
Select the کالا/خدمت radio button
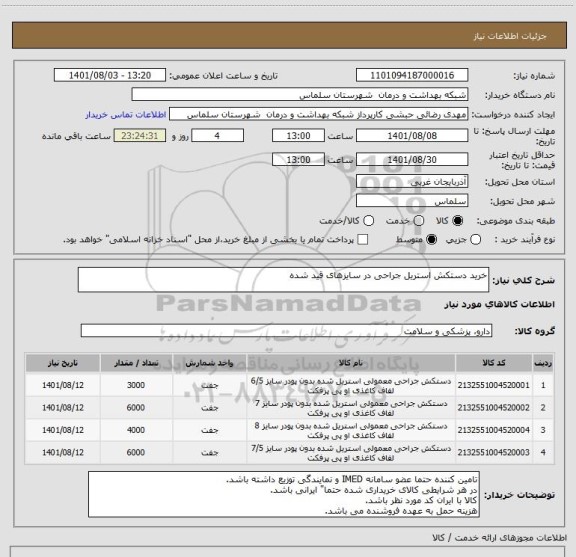pos(368,221)
